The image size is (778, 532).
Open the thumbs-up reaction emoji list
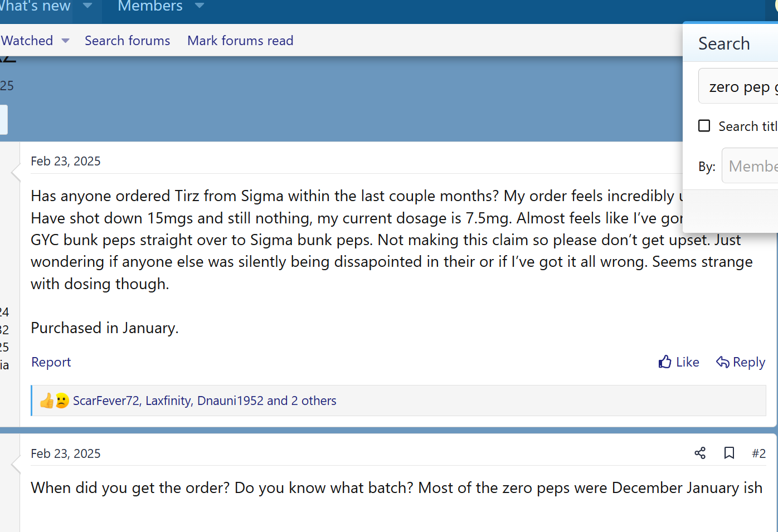click(47, 401)
